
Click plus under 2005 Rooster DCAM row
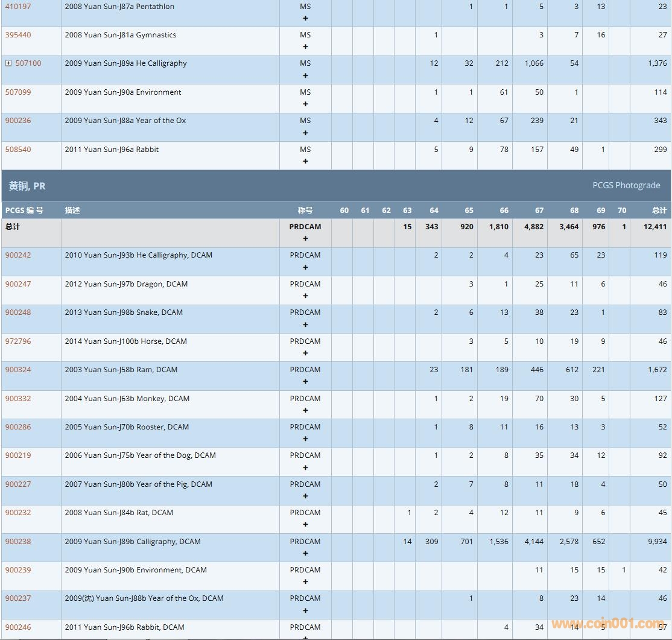coord(305,439)
